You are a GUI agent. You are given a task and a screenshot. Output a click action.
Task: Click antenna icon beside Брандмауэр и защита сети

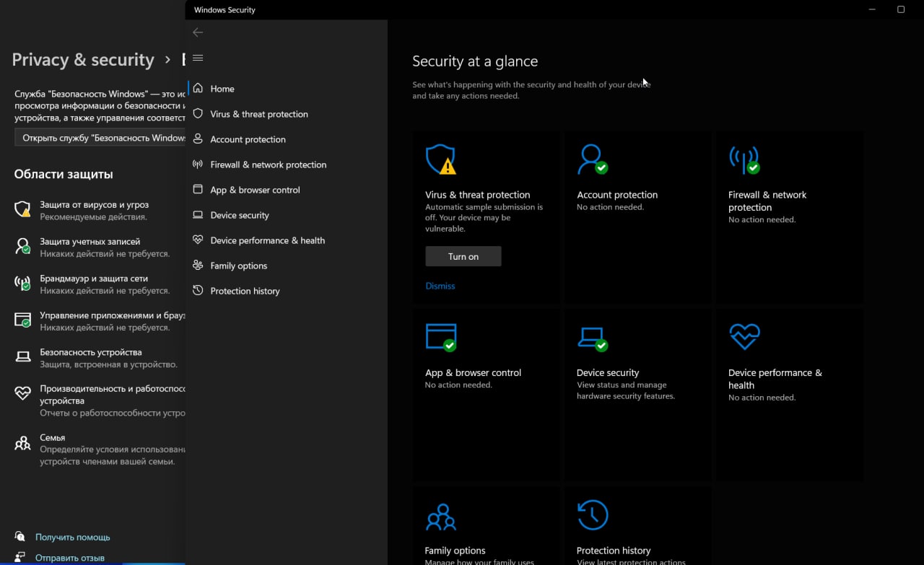[22, 284]
